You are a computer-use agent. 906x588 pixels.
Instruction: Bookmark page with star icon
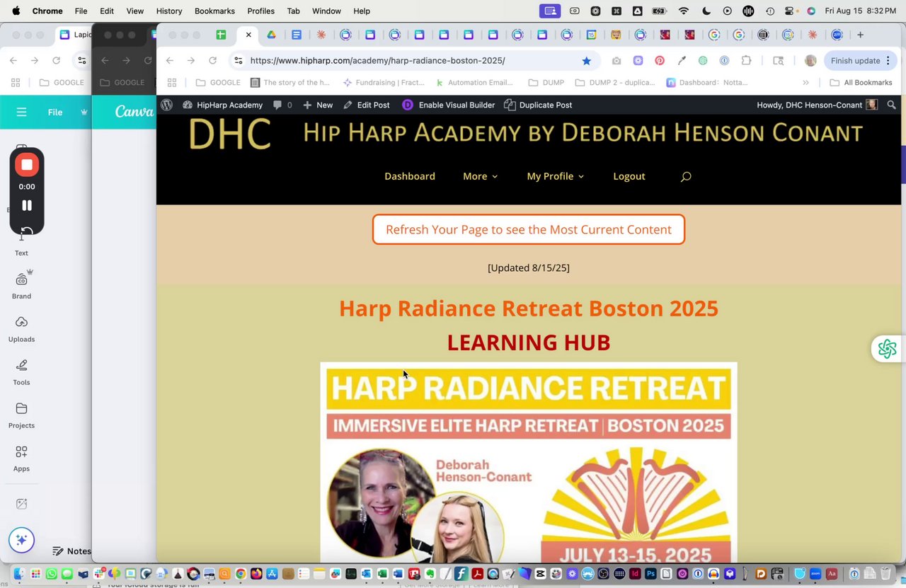click(x=586, y=61)
